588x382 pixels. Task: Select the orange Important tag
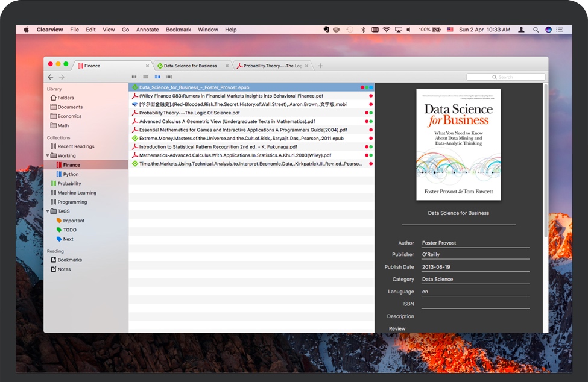pyautogui.click(x=73, y=221)
